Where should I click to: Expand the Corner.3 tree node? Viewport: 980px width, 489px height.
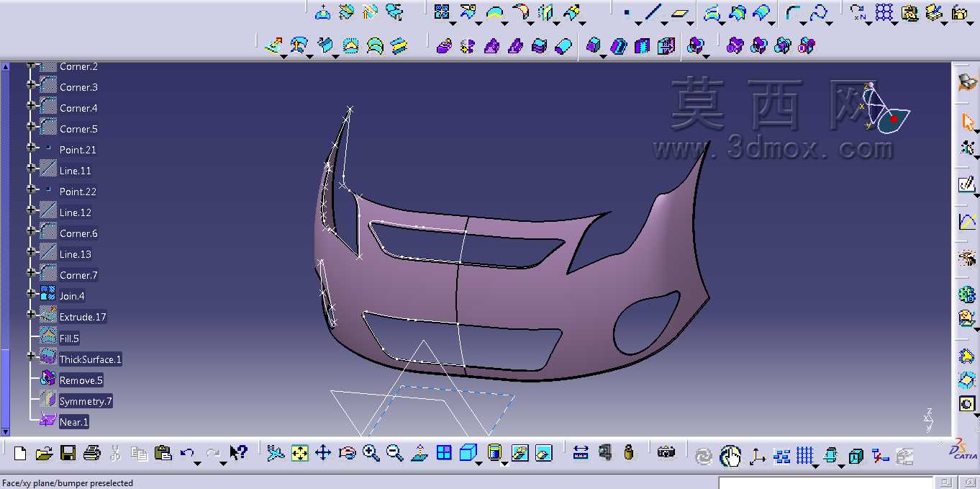pos(31,84)
